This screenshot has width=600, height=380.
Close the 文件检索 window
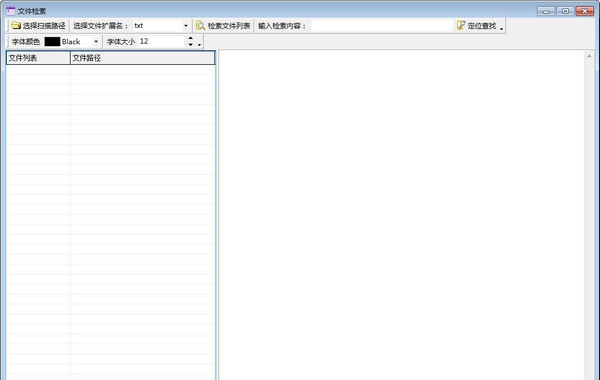585,11
